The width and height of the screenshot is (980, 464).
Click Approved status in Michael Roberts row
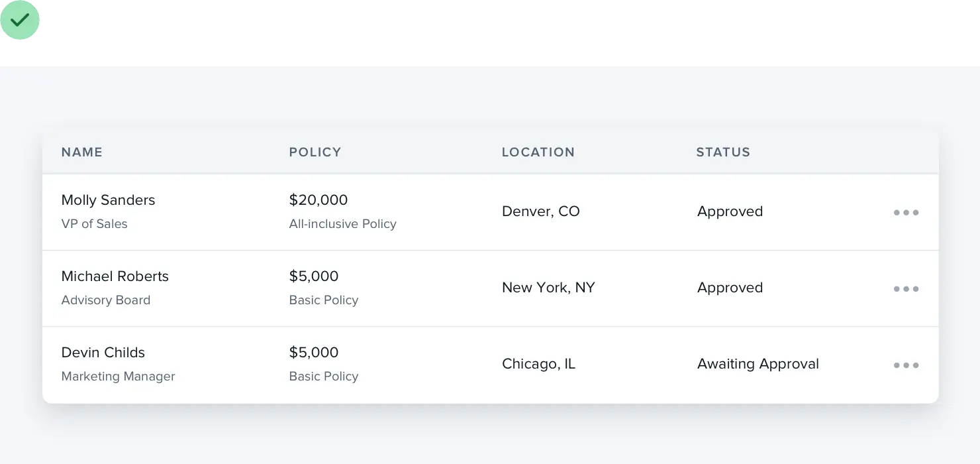[730, 288]
